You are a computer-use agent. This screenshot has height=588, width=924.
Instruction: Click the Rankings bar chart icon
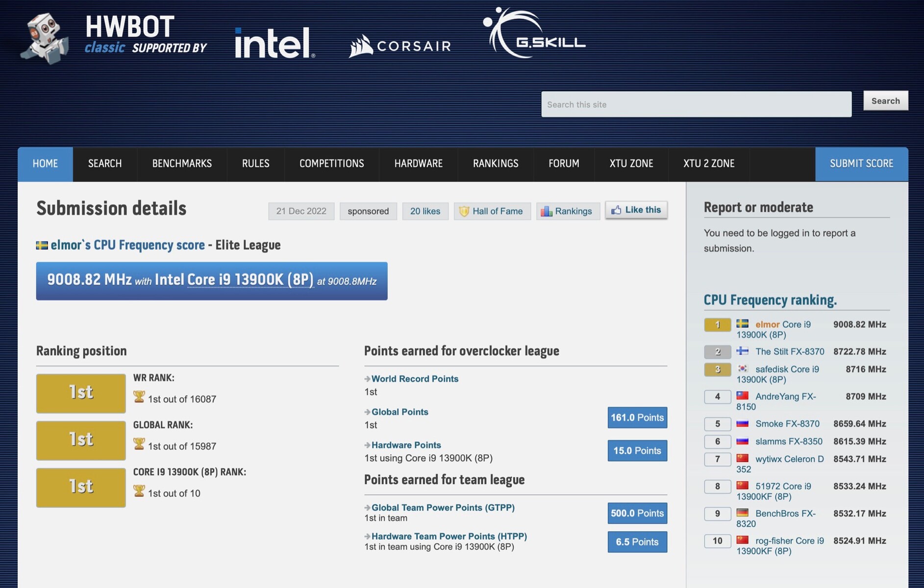(546, 211)
